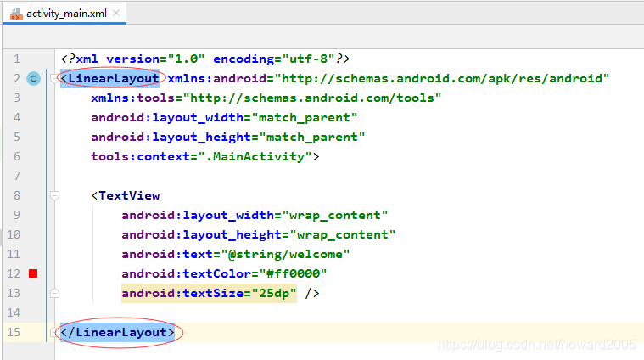Click the highlighted android:textSize="25dp" attribute
This screenshot has width=644, height=360.
pos(209,294)
